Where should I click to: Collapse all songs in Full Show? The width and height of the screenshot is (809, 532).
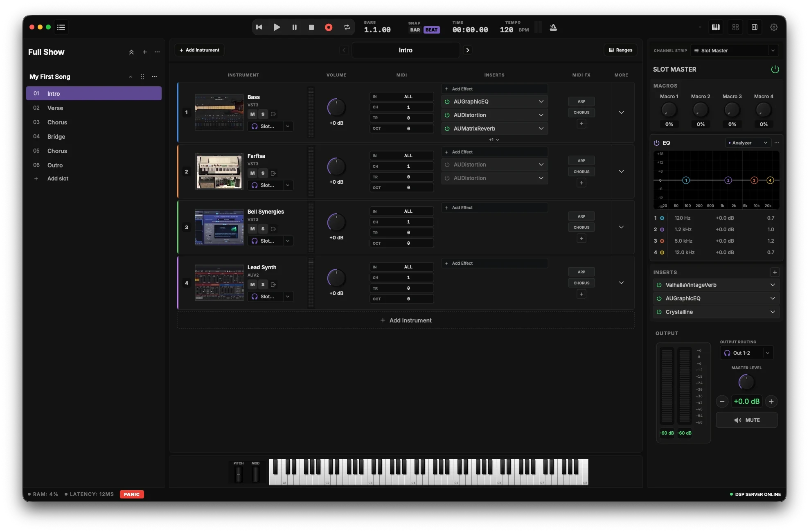pyautogui.click(x=131, y=52)
